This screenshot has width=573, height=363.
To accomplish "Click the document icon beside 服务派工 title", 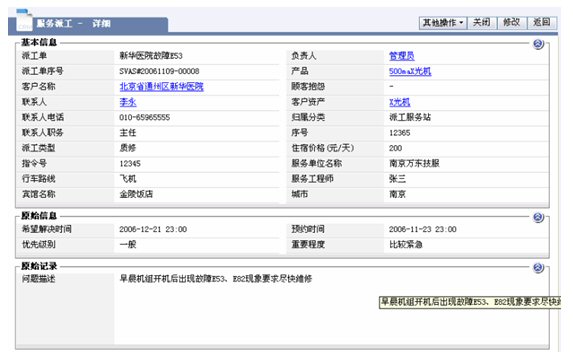I will click(x=25, y=21).
